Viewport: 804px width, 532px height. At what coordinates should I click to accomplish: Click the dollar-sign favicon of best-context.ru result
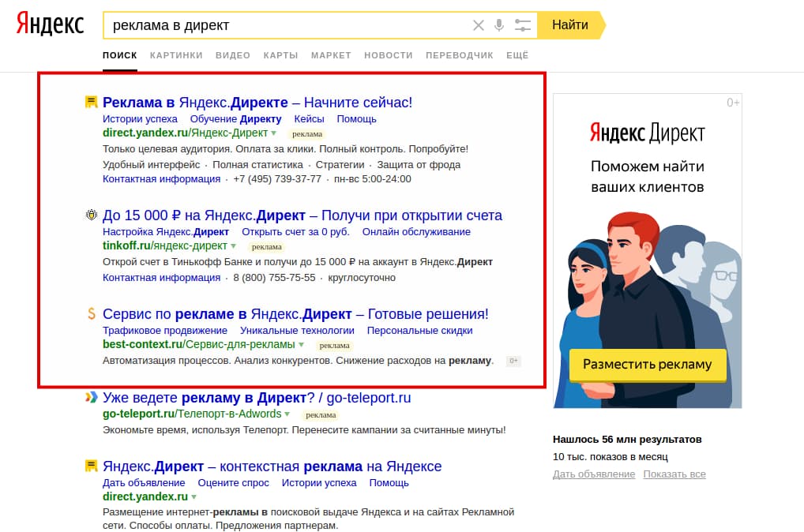pos(90,313)
